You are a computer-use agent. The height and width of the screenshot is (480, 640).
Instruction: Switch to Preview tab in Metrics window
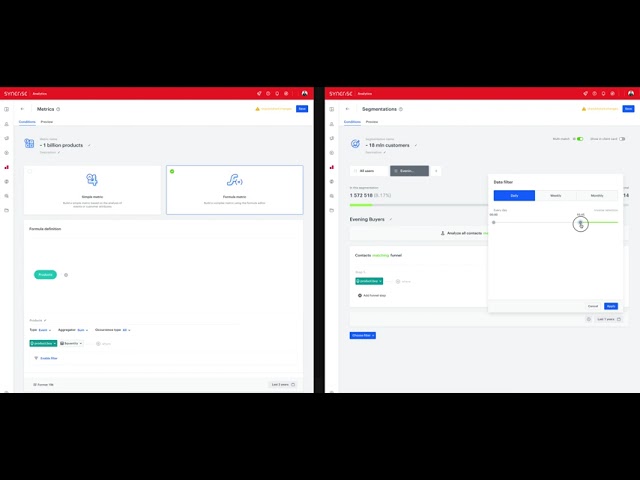pos(47,122)
